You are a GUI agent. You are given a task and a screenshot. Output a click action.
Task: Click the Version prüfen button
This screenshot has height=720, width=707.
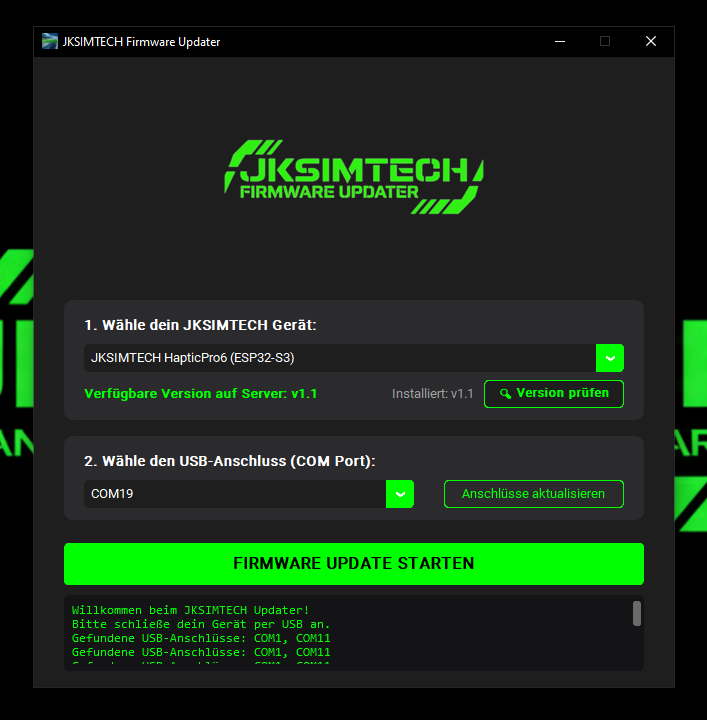click(554, 394)
